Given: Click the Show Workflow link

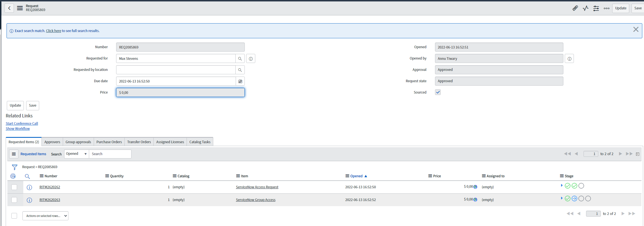Looking at the screenshot, I should 18,129.
